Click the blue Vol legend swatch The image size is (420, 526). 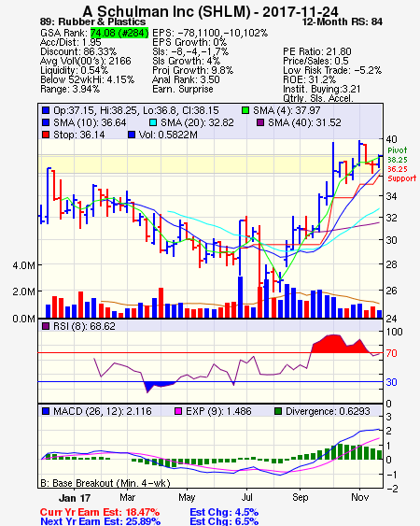[x=132, y=135]
